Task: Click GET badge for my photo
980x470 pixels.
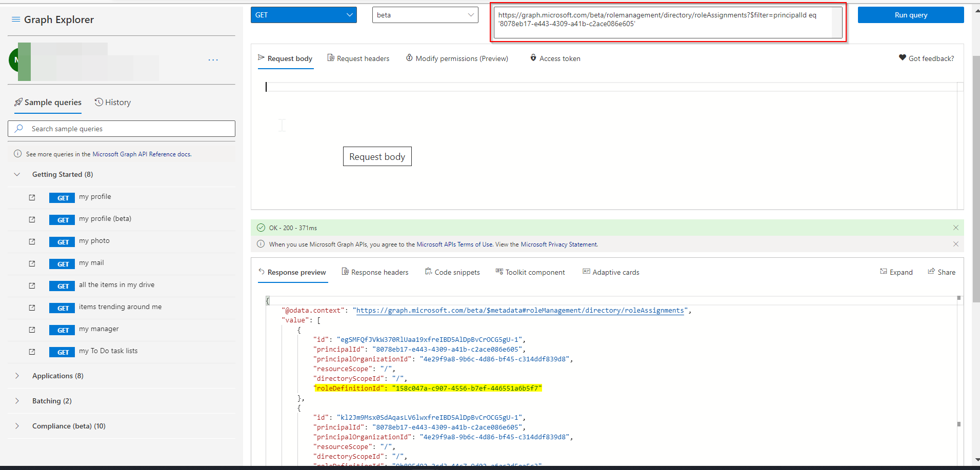Action: [x=63, y=242]
